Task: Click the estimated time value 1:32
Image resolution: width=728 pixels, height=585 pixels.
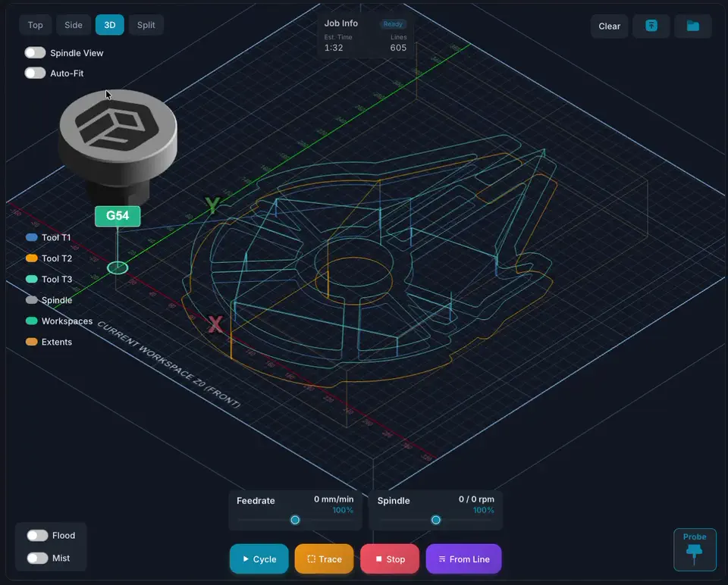Action: (334, 48)
